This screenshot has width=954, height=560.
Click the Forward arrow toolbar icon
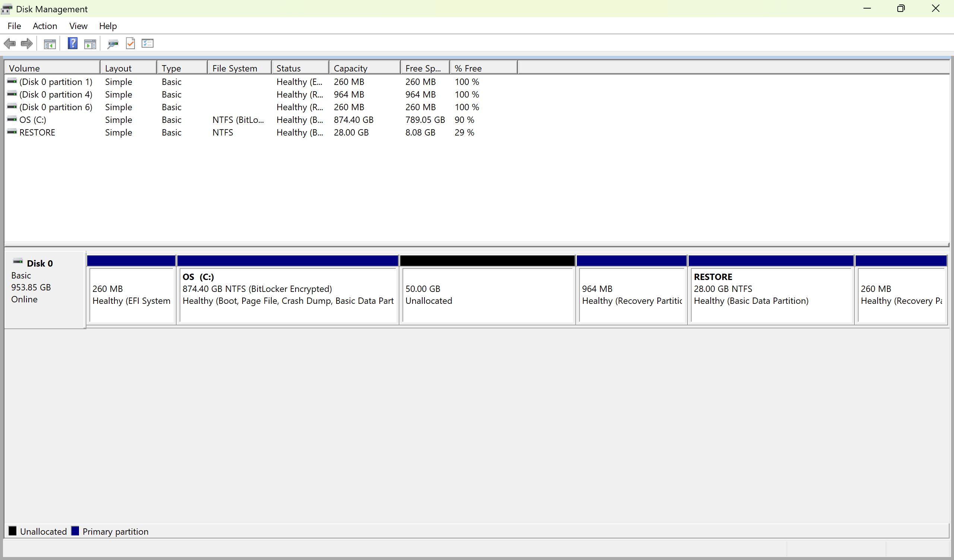[26, 44]
